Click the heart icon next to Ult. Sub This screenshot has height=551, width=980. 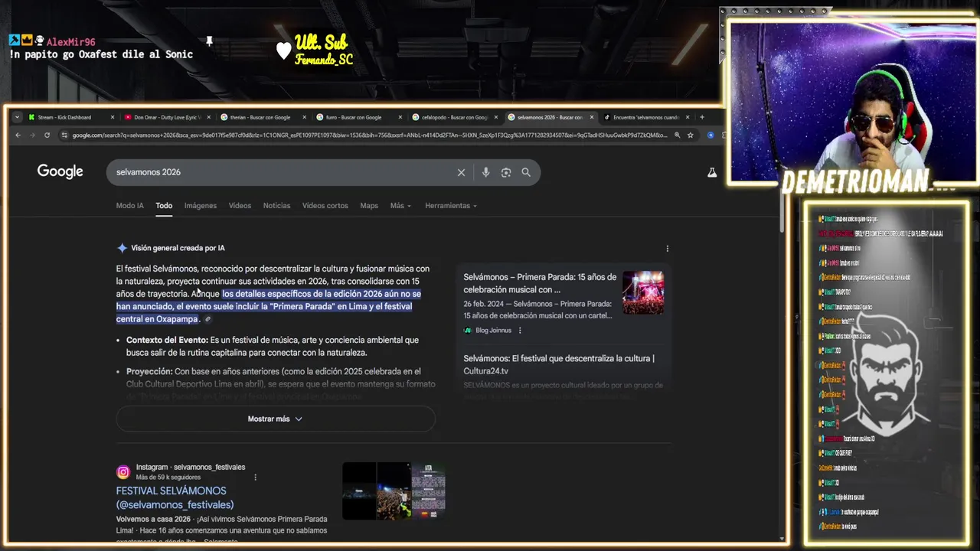pyautogui.click(x=283, y=51)
